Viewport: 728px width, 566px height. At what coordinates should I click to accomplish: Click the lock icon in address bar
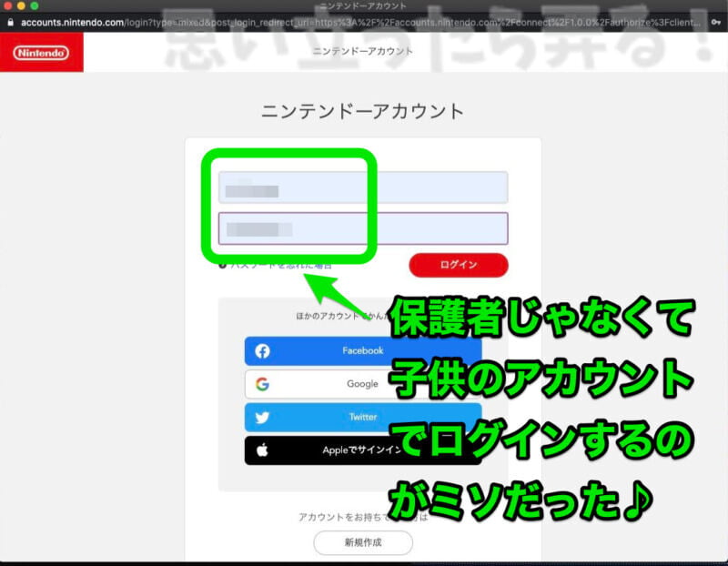(10, 22)
